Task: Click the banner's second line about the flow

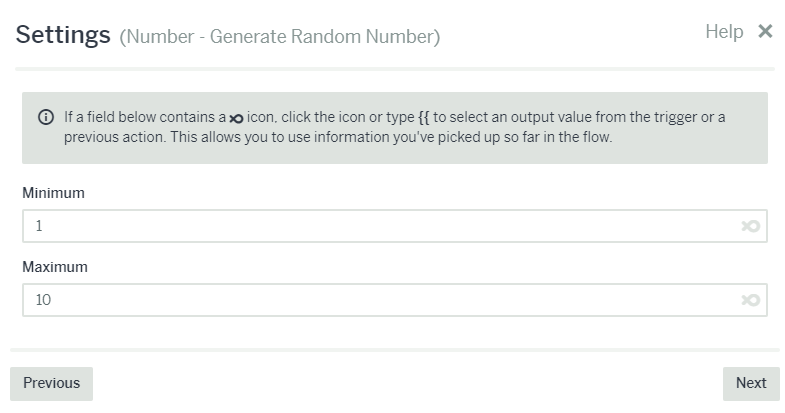Action: click(337, 137)
